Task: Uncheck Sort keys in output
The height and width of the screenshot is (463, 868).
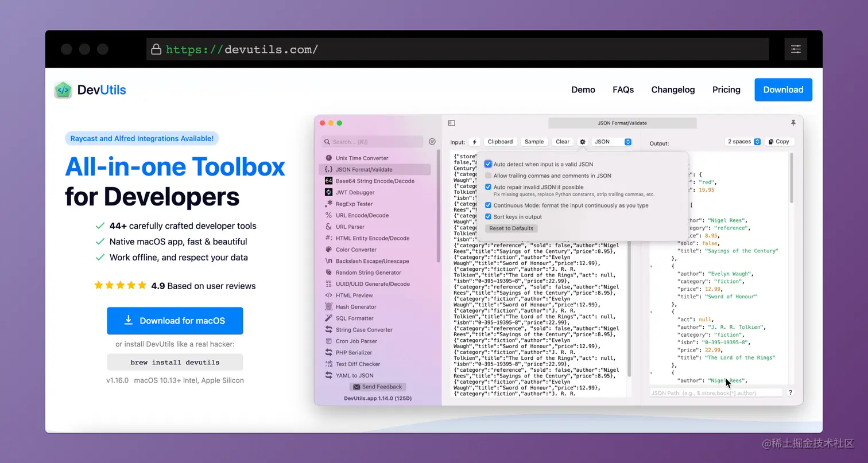Action: pos(488,217)
